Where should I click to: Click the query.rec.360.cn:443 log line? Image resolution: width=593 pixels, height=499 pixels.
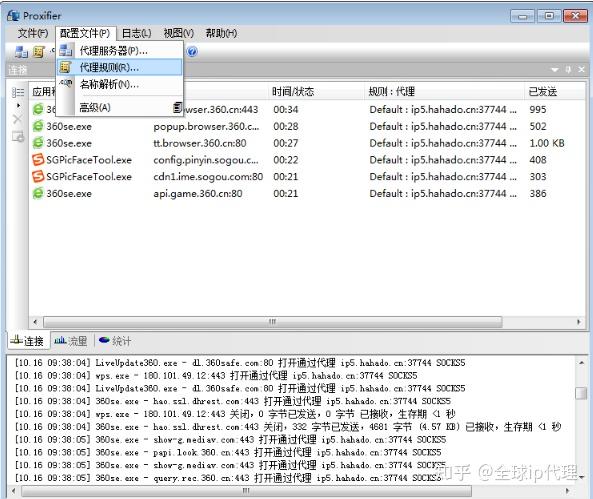point(228,478)
